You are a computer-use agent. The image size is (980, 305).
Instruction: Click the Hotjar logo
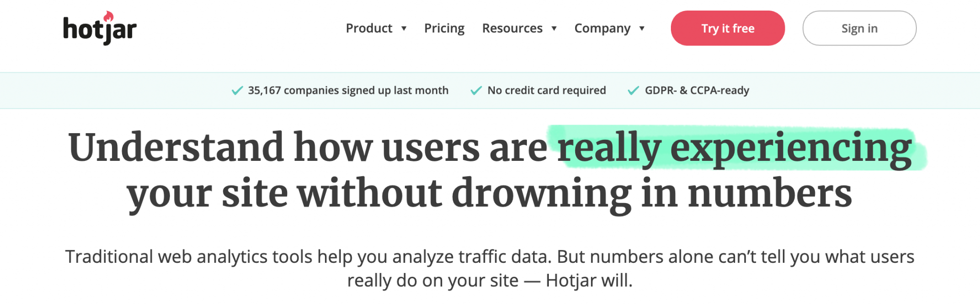coord(100,28)
